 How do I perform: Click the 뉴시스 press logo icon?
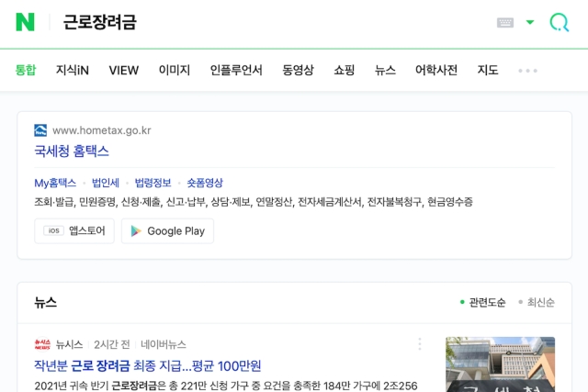click(42, 344)
